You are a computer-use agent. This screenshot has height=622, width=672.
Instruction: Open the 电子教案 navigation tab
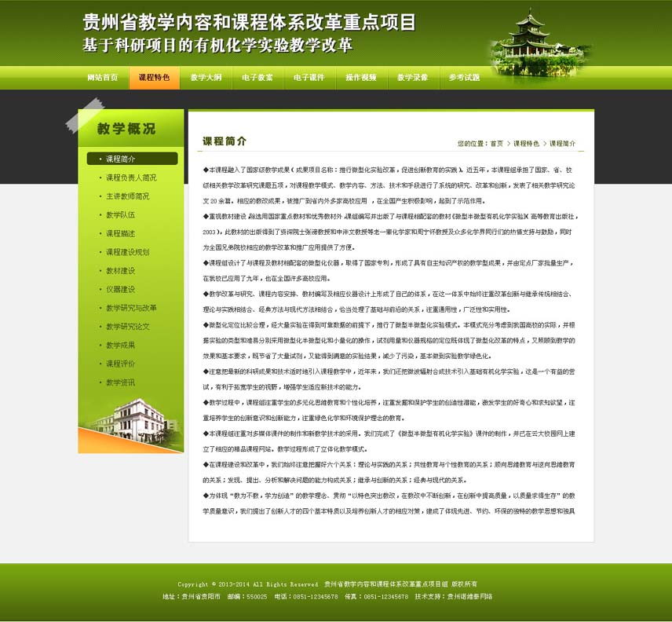257,78
